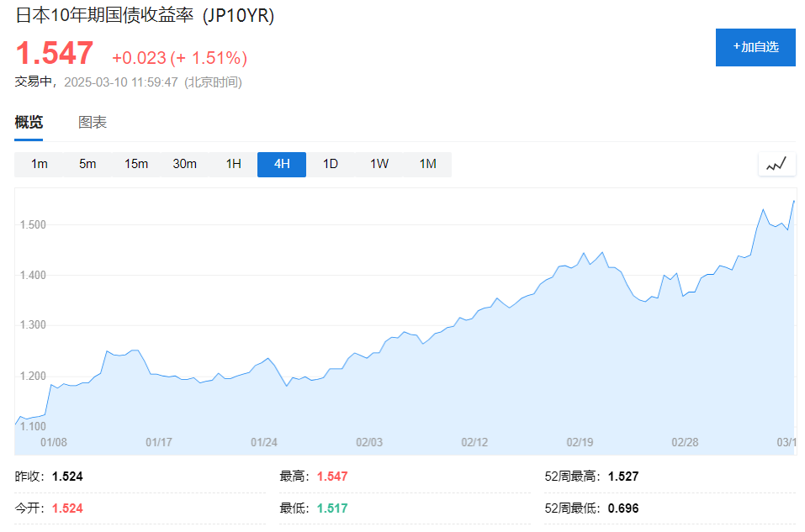Viewport: 805px width, 532px height.
Task: Pick the 1M timeframe
Action: click(x=427, y=164)
